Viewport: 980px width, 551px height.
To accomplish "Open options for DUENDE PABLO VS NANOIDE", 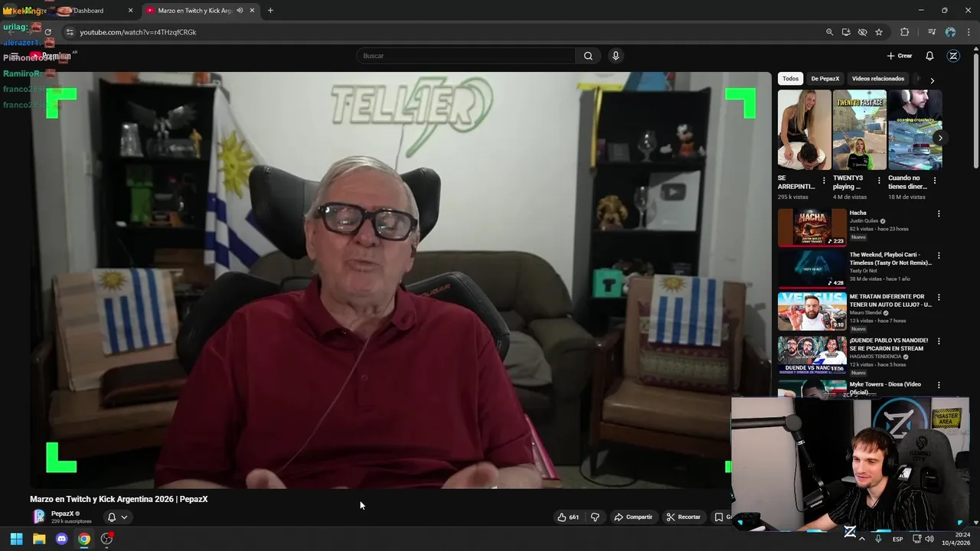I will pos(939,340).
